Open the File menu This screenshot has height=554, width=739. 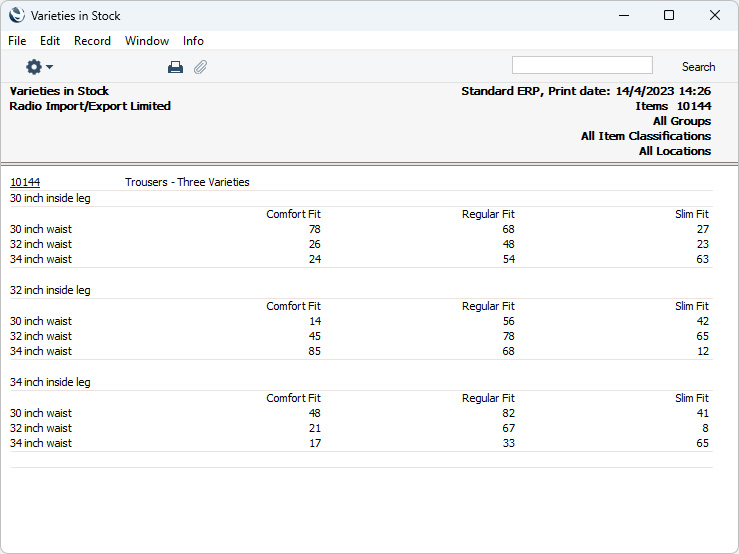coord(17,41)
